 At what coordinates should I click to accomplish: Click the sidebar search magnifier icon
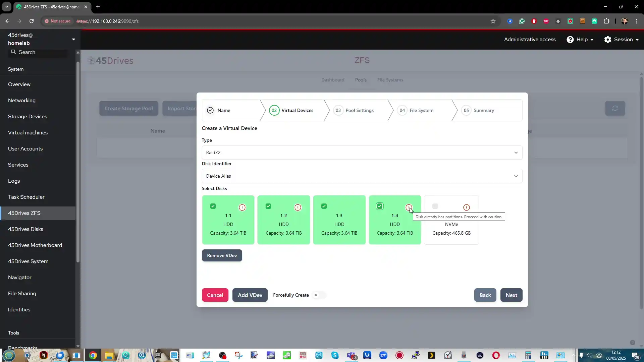(x=13, y=52)
